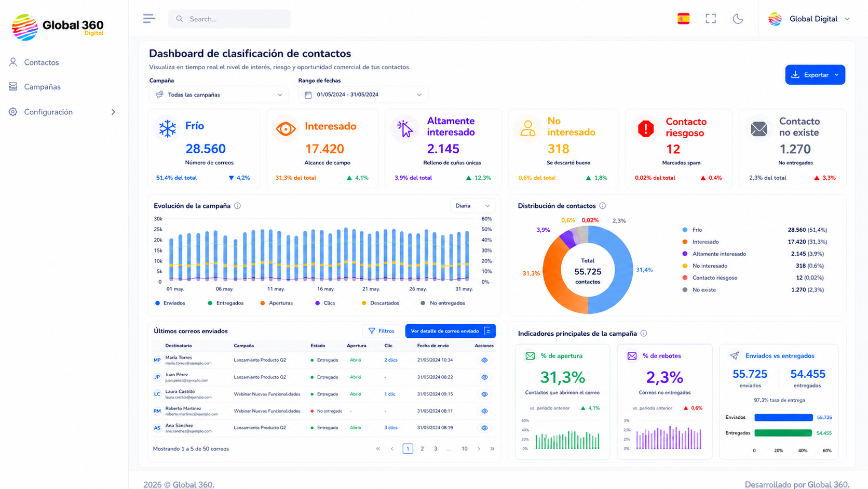Jump to last page with double chevron
Image resolution: width=868 pixels, height=489 pixels.
coord(492,448)
